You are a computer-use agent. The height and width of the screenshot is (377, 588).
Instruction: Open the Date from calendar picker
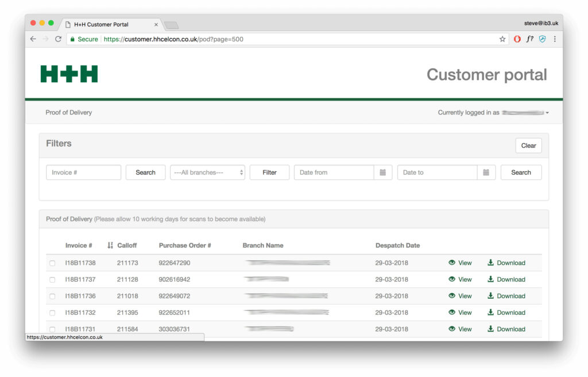coord(383,172)
